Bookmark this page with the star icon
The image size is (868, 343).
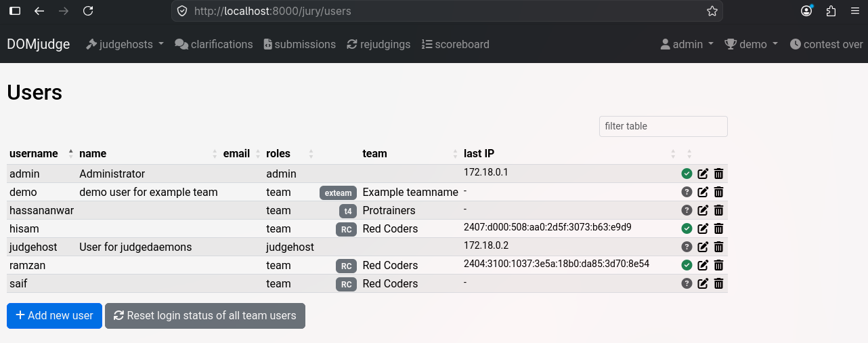tap(712, 11)
